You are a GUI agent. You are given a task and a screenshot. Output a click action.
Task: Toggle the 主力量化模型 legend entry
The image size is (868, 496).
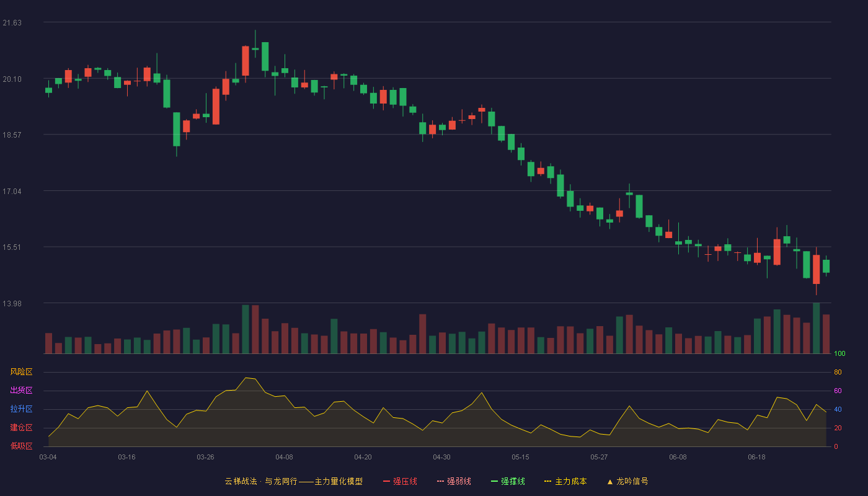[x=293, y=482]
